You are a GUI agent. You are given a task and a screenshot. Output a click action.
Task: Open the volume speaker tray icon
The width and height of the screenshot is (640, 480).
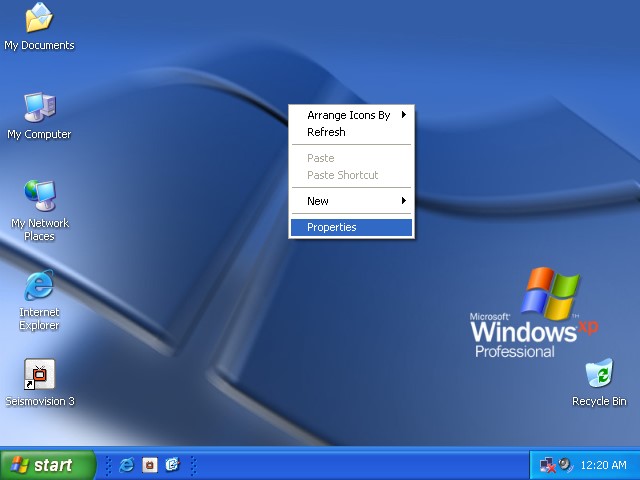[x=565, y=465]
